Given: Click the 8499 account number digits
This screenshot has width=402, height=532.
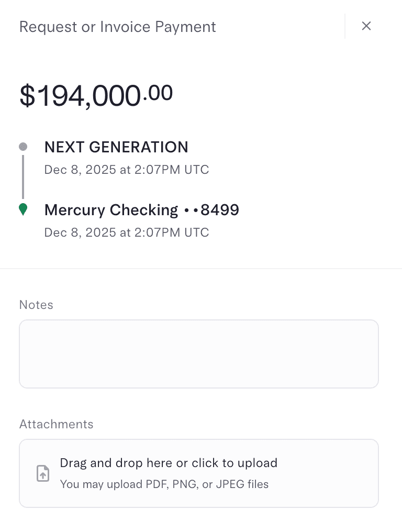Looking at the screenshot, I should (220, 210).
